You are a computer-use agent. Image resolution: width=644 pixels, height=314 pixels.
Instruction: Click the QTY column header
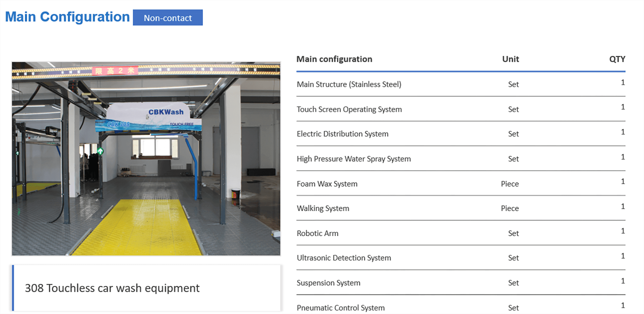coord(617,59)
